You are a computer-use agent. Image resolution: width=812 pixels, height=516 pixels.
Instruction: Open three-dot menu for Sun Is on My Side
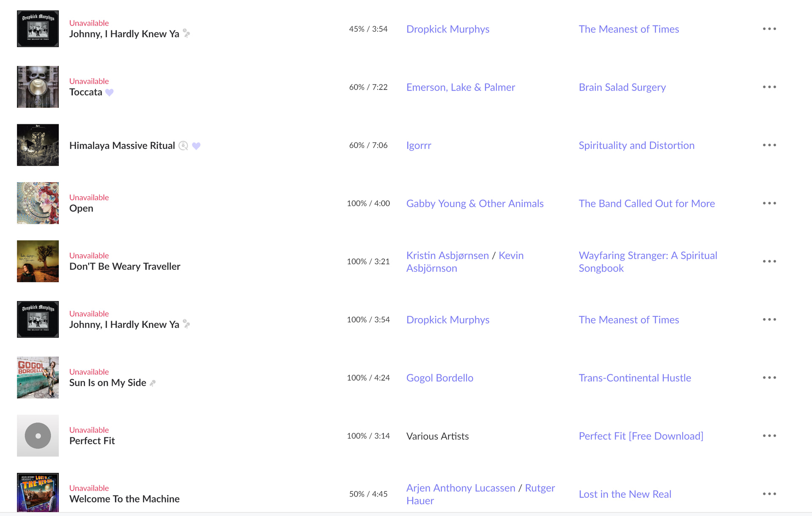click(x=769, y=378)
